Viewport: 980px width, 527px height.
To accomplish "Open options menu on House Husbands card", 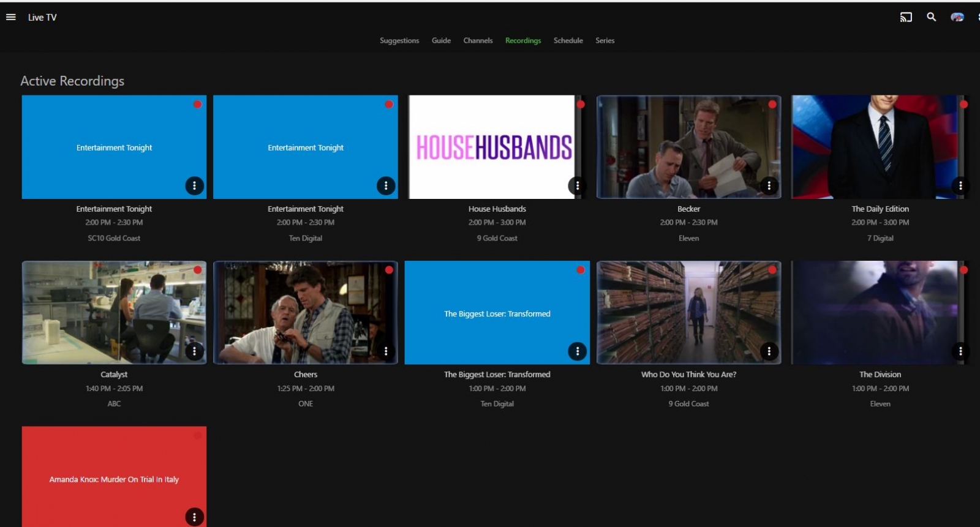I will [x=577, y=185].
